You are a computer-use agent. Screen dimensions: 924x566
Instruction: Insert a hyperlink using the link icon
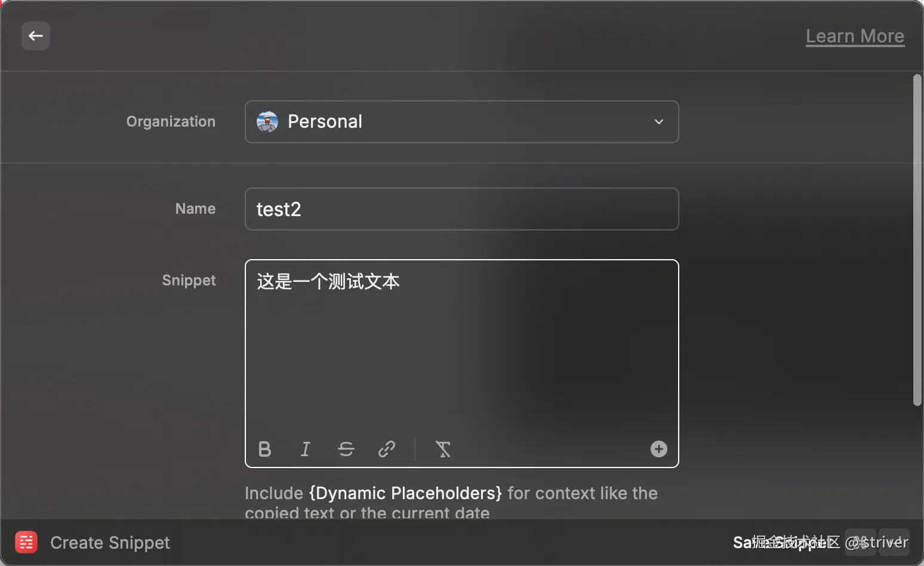[x=387, y=449]
